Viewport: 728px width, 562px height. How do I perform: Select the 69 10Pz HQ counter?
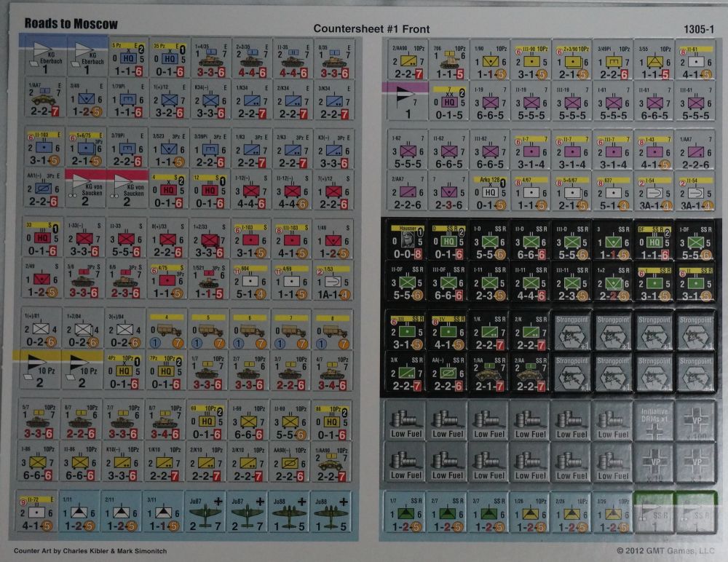208,421
